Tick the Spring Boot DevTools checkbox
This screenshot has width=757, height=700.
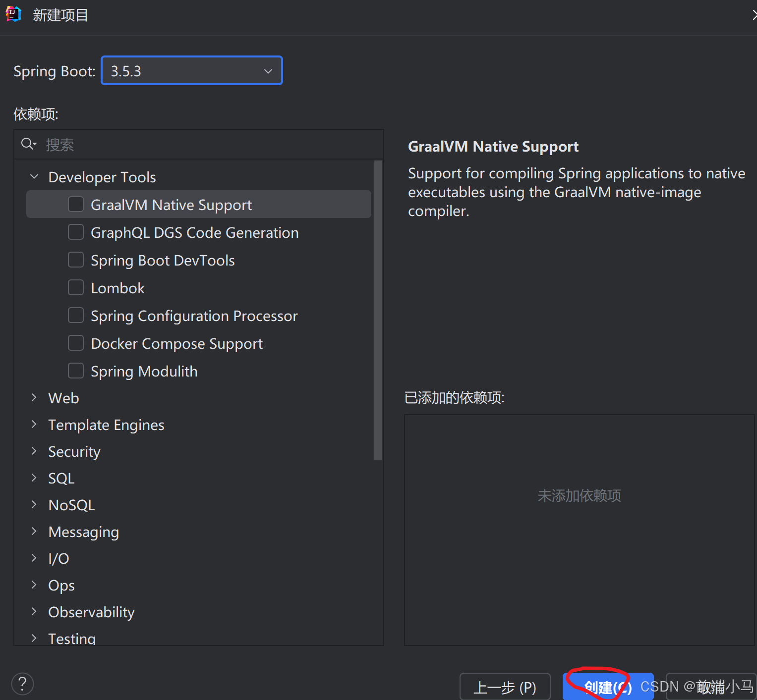tap(76, 260)
